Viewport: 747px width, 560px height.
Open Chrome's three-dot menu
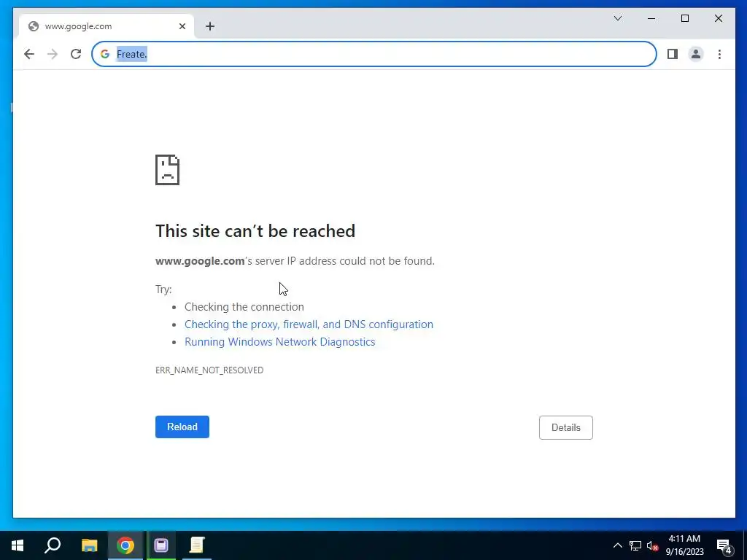(719, 54)
